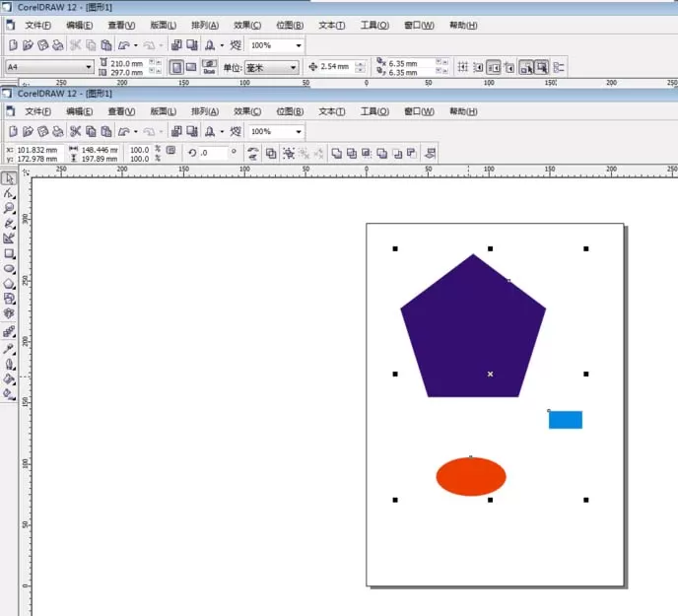Click Trim shapes icon in property bar

coord(352,153)
